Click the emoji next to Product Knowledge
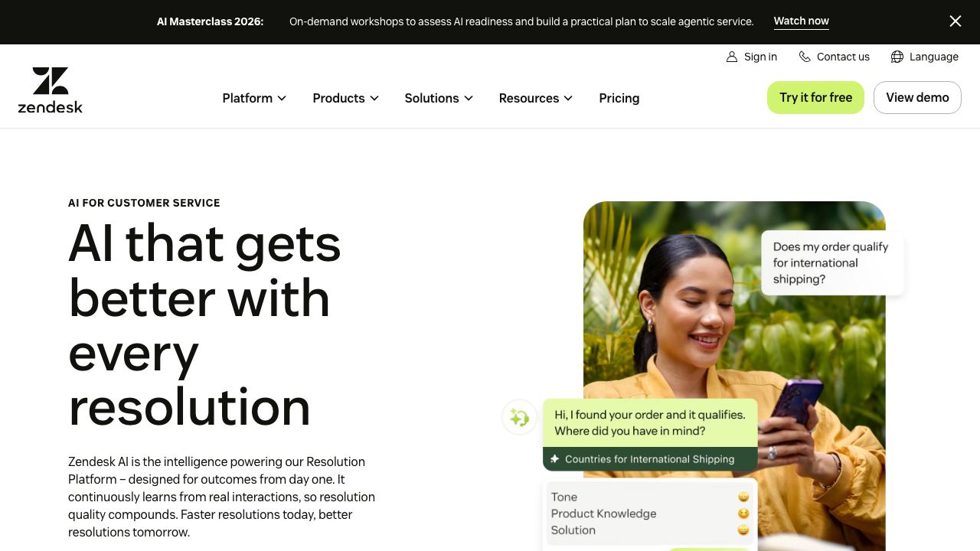 click(743, 514)
